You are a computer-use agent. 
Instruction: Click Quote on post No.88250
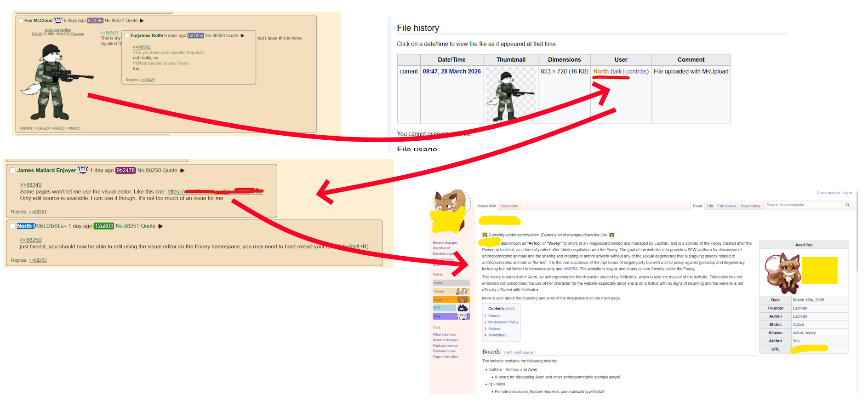click(x=170, y=171)
